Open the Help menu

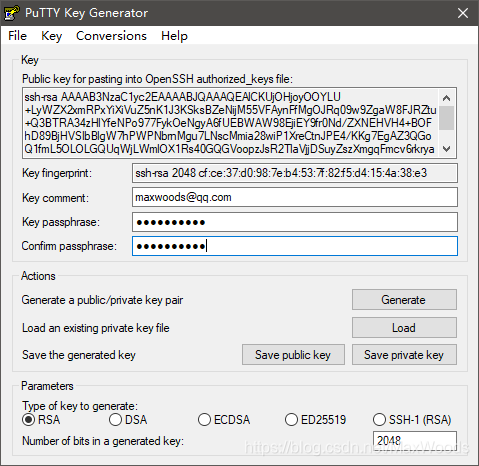(174, 36)
